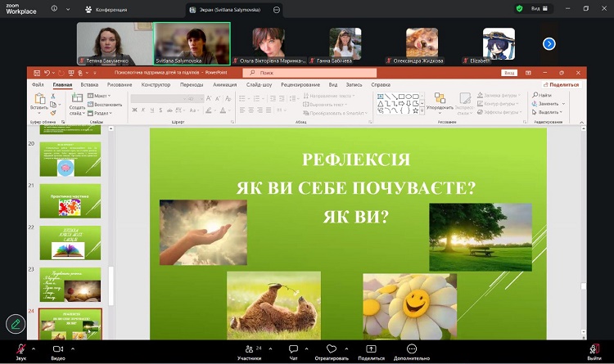Screen dimensions: 614x364
Task: Open the Чат chat panel
Action: click(x=293, y=350)
